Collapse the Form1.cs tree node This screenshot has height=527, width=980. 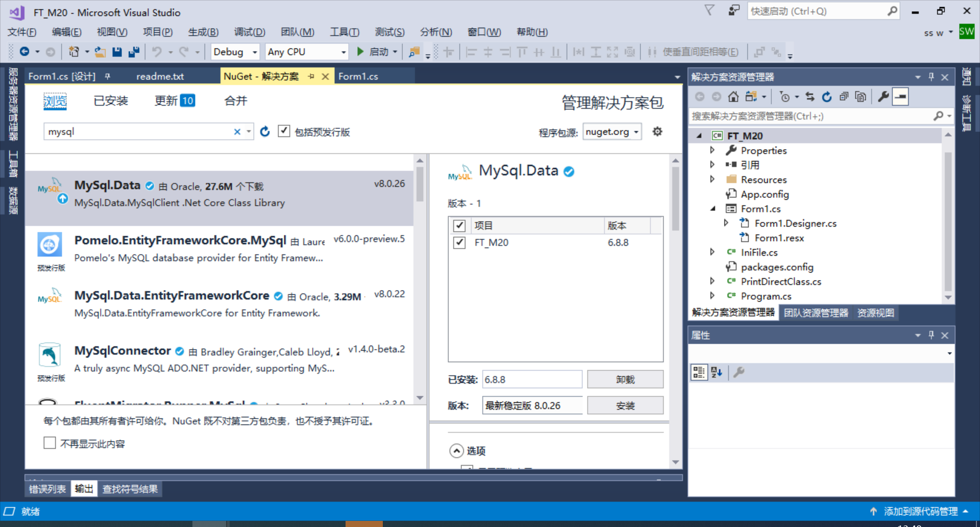(713, 208)
